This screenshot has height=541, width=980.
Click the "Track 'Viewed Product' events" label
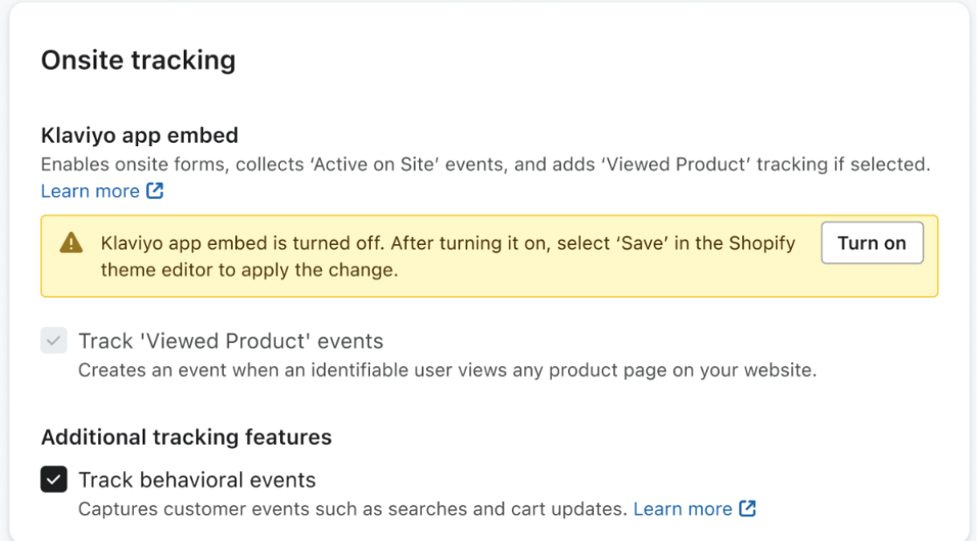231,341
